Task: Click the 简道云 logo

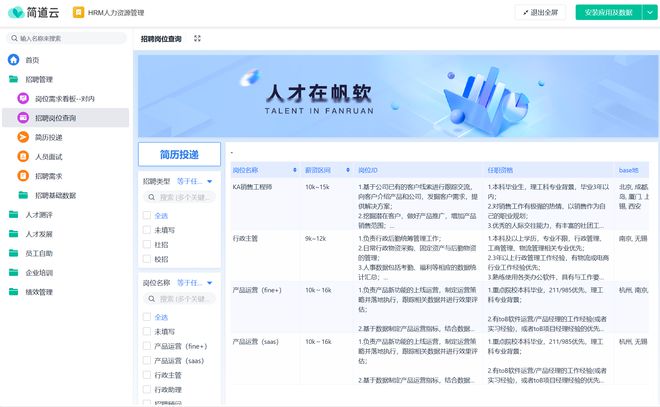Action: [x=34, y=13]
